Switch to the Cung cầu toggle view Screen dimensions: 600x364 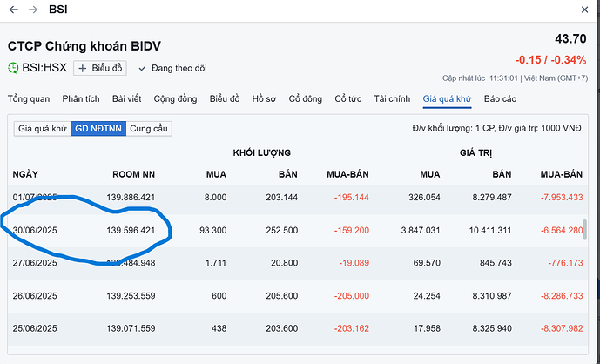tap(148, 128)
